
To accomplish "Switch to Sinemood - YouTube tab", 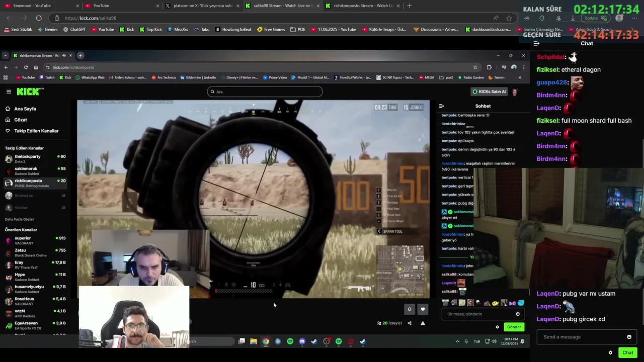I will click(42, 6).
